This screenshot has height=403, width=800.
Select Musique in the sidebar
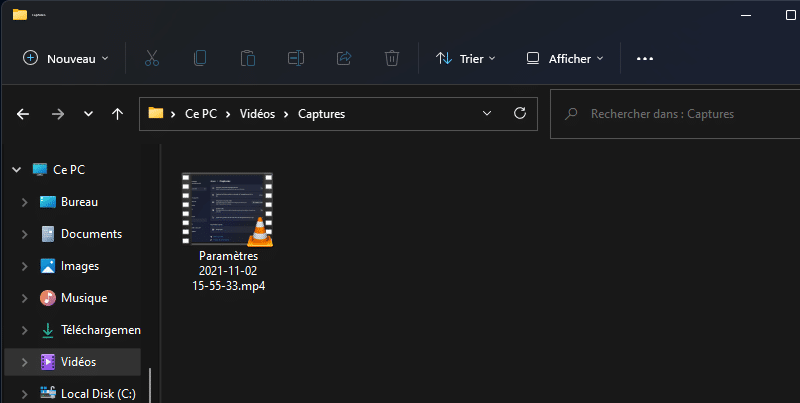tap(83, 298)
